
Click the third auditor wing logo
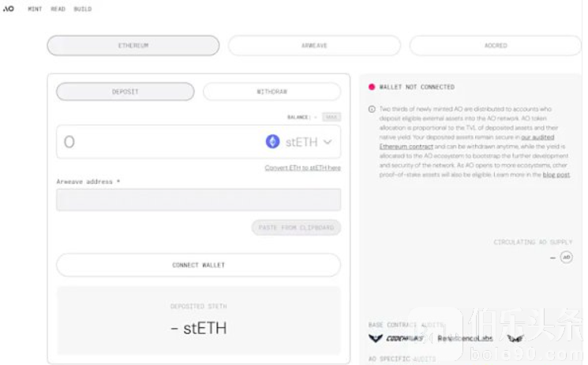[x=515, y=338]
